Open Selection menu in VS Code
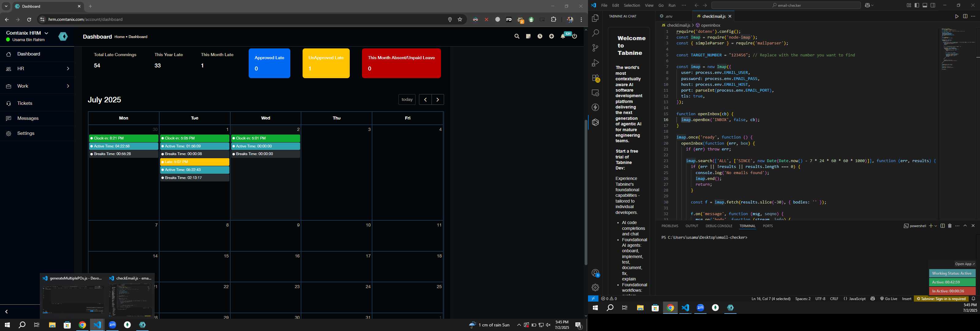 (x=631, y=5)
